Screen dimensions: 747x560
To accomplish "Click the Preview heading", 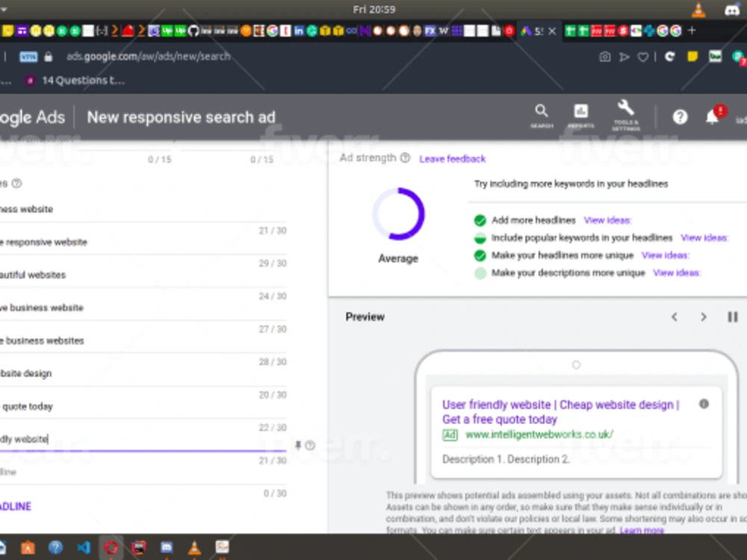I will (x=365, y=317).
